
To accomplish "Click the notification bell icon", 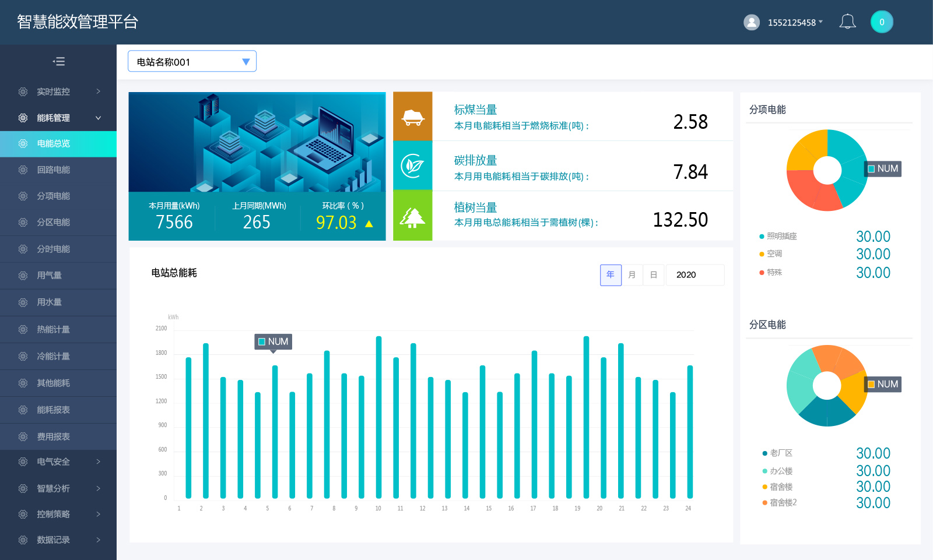I will [847, 22].
